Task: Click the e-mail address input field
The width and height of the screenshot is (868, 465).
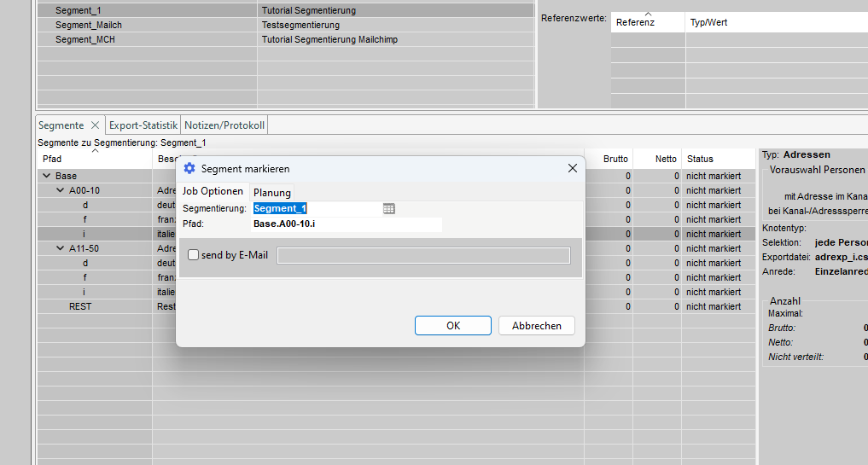Action: tap(423, 255)
